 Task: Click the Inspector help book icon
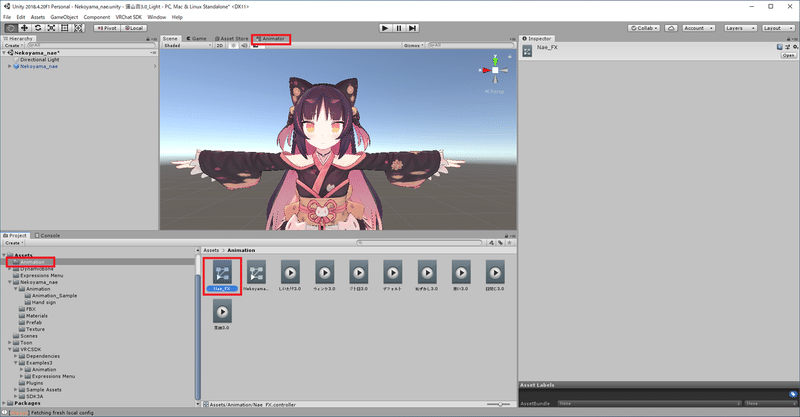780,47
